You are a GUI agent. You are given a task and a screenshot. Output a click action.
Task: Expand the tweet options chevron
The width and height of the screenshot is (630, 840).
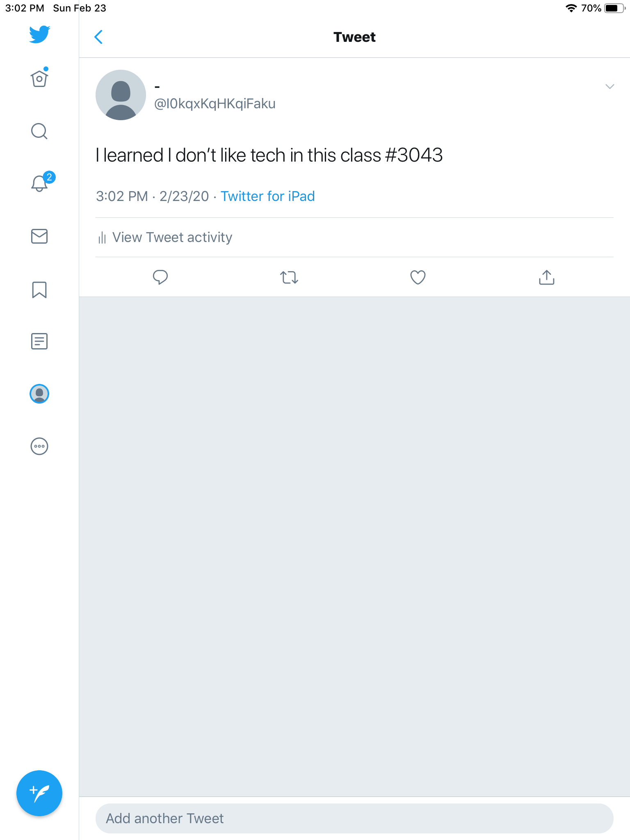pyautogui.click(x=609, y=87)
